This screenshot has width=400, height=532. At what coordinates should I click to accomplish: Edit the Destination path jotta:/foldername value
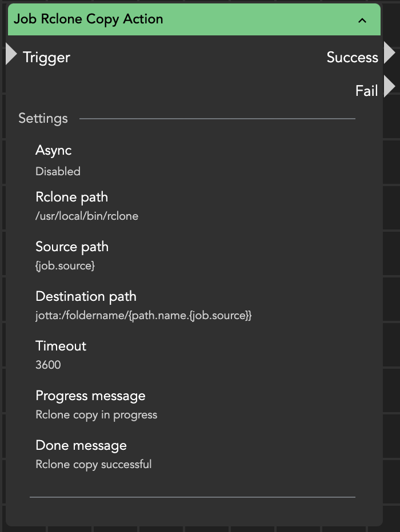click(x=143, y=316)
